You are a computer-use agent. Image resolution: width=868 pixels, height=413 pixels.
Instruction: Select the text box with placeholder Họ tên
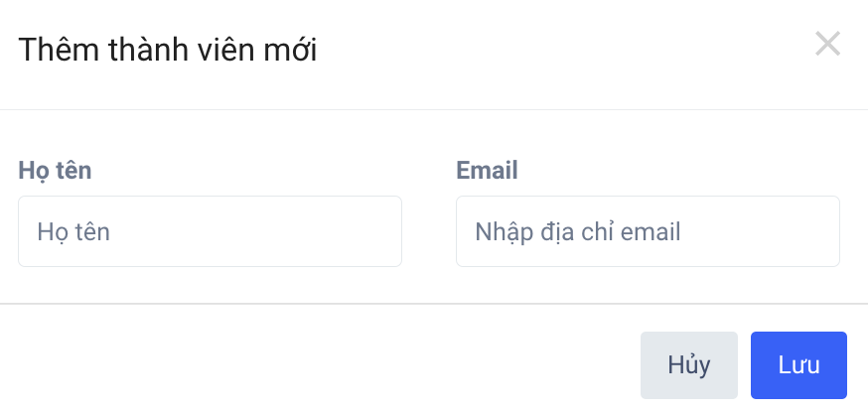[x=210, y=231]
